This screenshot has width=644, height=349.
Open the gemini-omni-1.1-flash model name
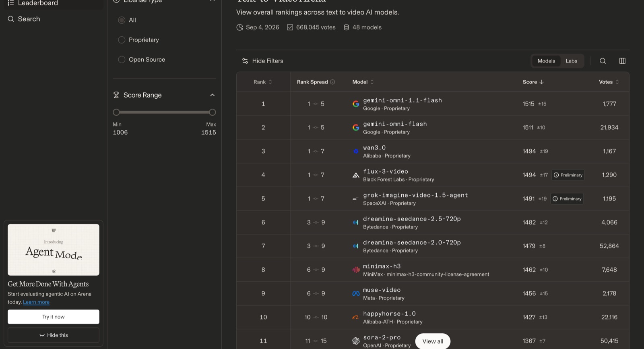click(402, 100)
